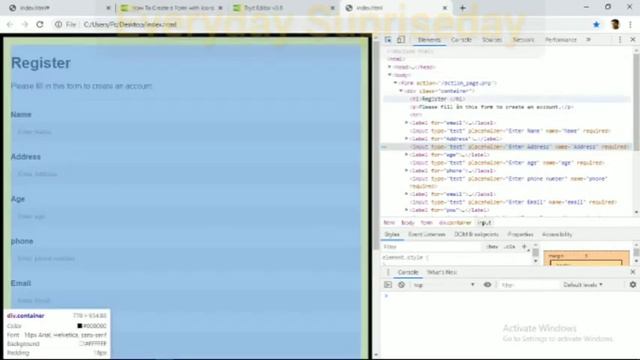Viewport: 640px width, 360px height.
Task: Expand the label for psw node
Action: (406, 209)
